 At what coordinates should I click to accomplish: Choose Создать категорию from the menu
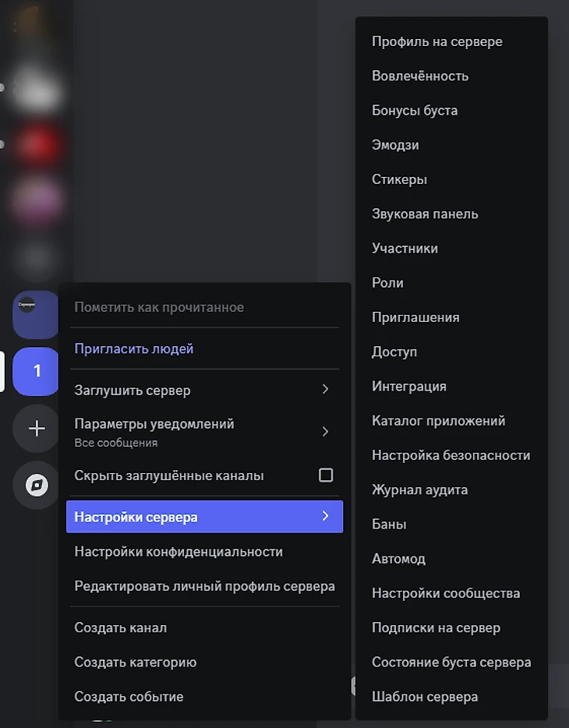coord(136,662)
